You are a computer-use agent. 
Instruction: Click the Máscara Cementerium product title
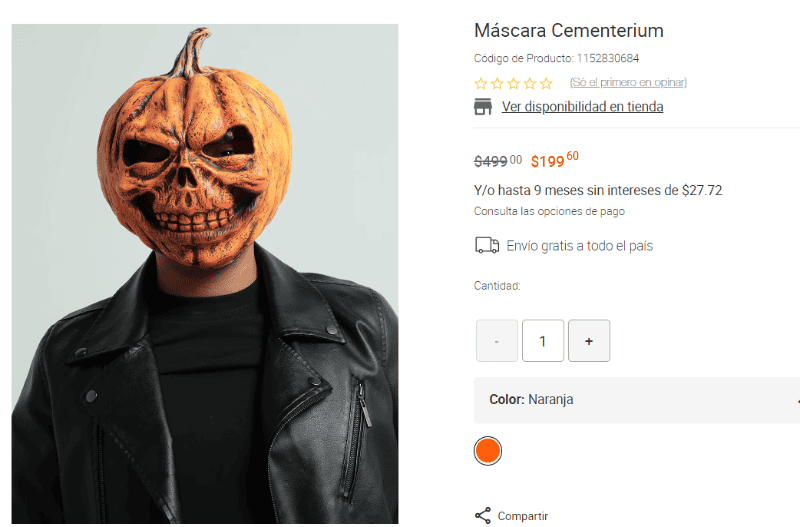point(569,31)
